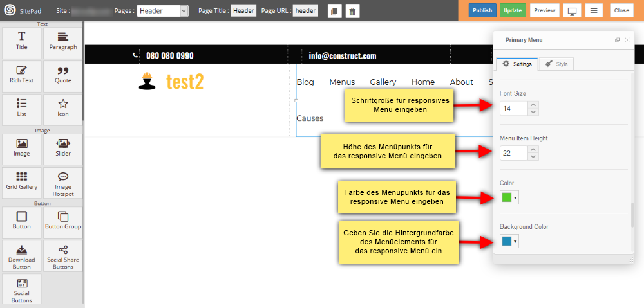The height and width of the screenshot is (308, 644).
Task: Click the info@construct.com email text
Action: point(343,55)
